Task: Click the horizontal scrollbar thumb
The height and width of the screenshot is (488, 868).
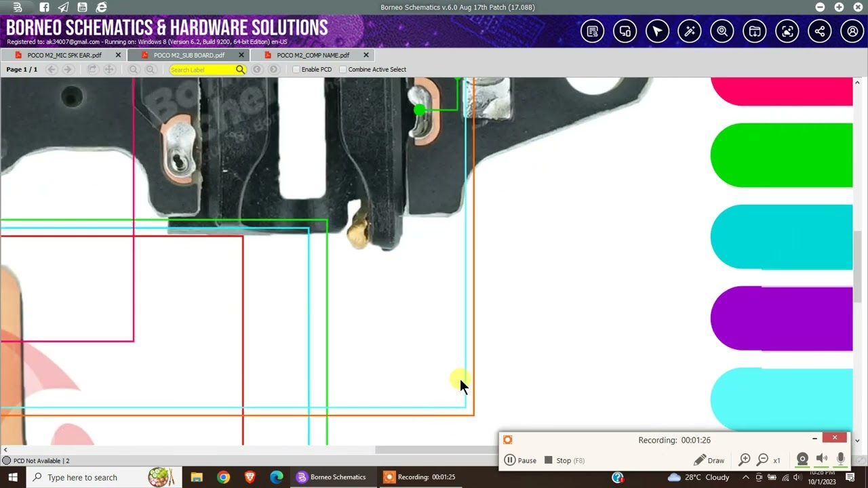Action: (436, 450)
